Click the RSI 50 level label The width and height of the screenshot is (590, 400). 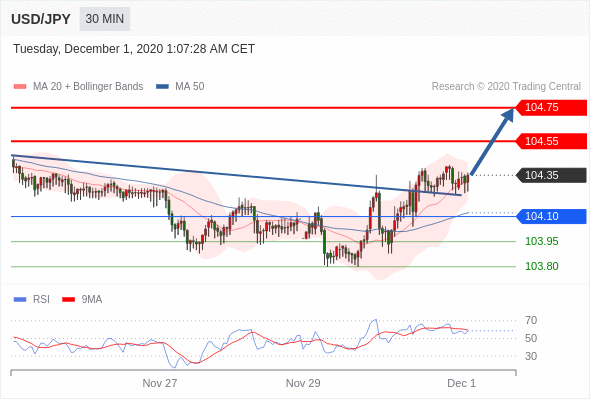coord(531,338)
